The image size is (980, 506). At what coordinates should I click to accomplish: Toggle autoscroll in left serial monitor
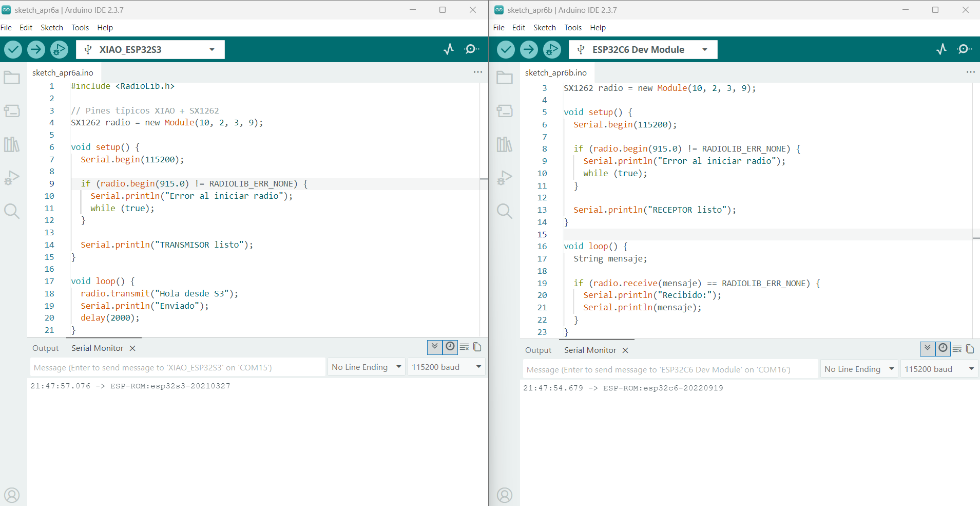click(434, 347)
